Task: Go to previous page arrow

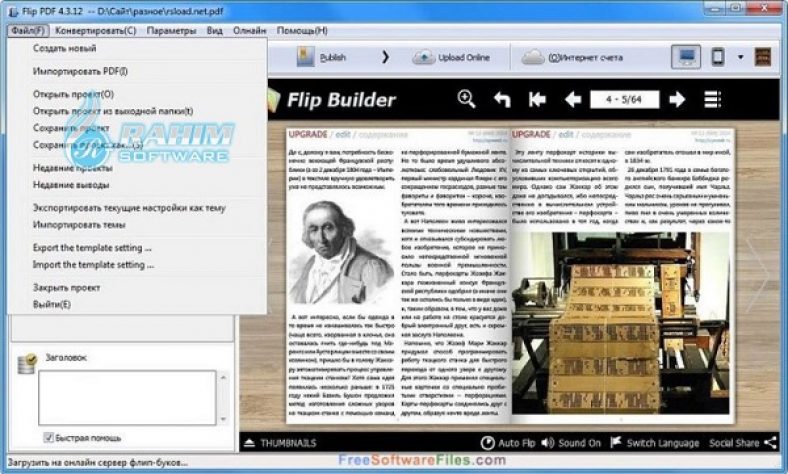Action: tap(573, 100)
